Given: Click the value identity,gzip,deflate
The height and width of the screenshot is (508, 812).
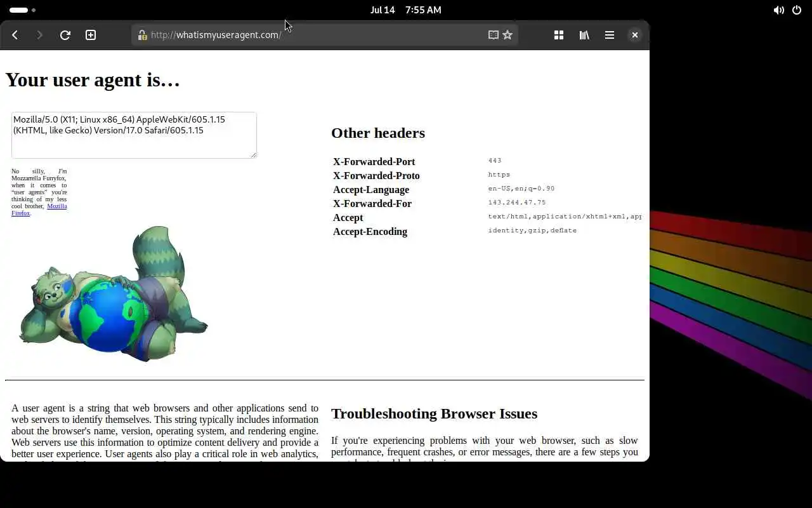Looking at the screenshot, I should pos(532,231).
